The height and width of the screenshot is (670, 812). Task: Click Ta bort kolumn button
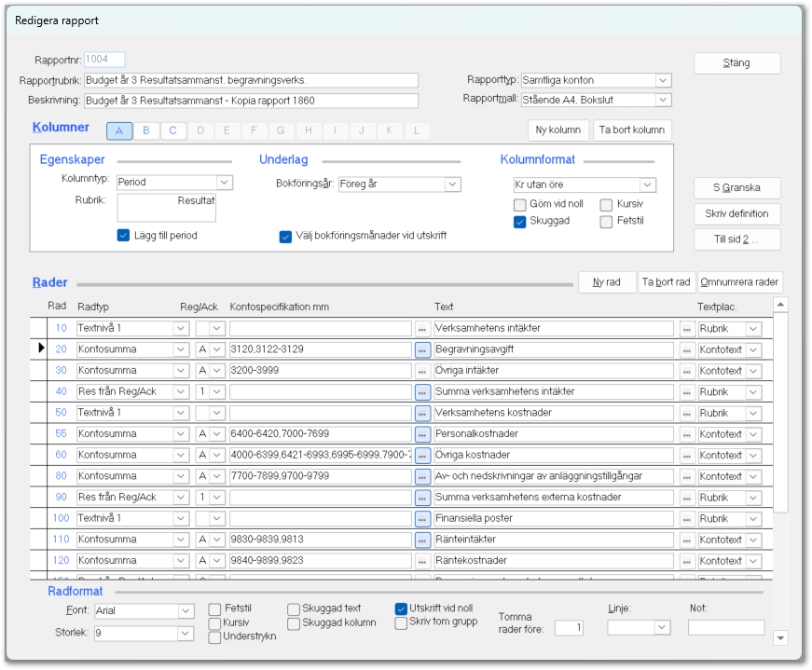pos(632,130)
